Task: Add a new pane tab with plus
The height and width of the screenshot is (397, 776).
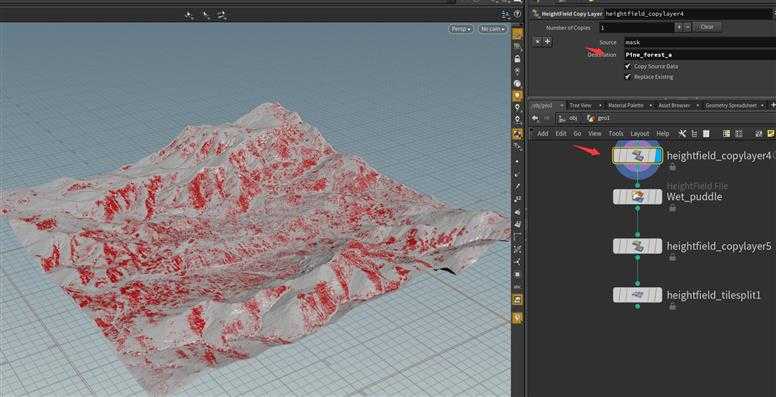Action: point(773,105)
